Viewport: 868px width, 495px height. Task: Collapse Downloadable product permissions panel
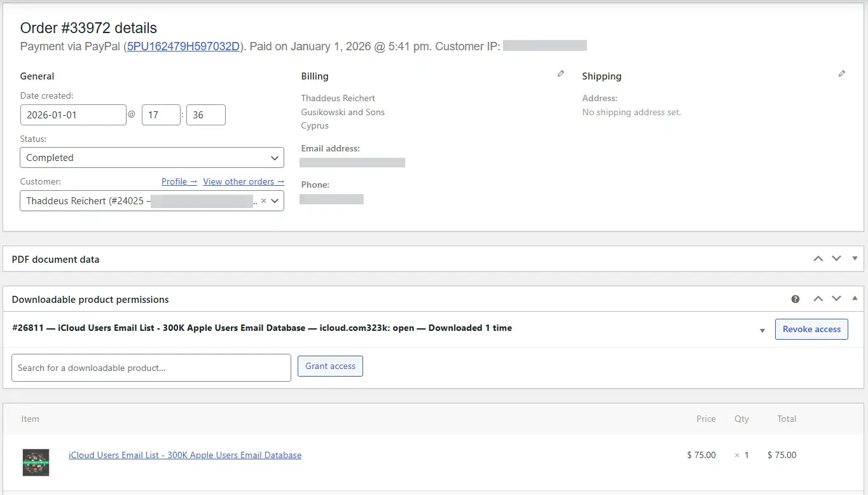pyautogui.click(x=855, y=299)
